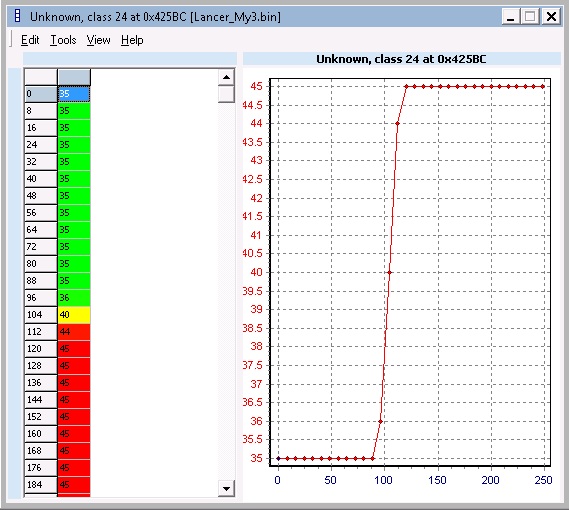Select the value cell in row 64
The image size is (569, 510).
[74, 230]
